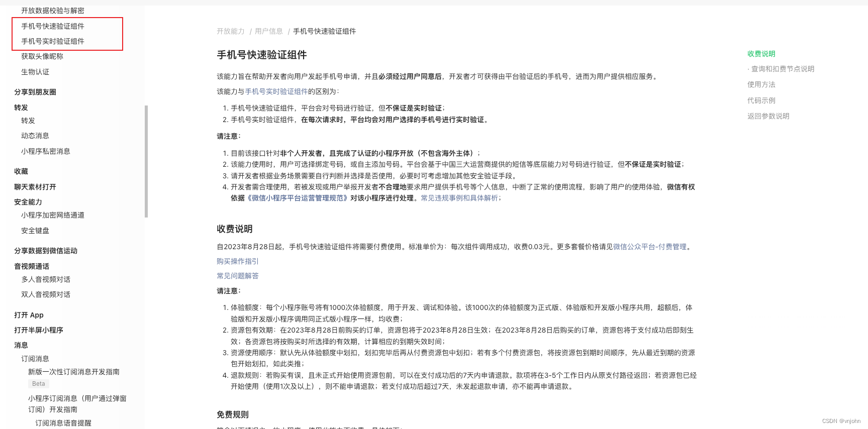Image resolution: width=868 pixels, height=429 pixels.
Task: Open 生物认证 sidebar entry
Action: 35,72
